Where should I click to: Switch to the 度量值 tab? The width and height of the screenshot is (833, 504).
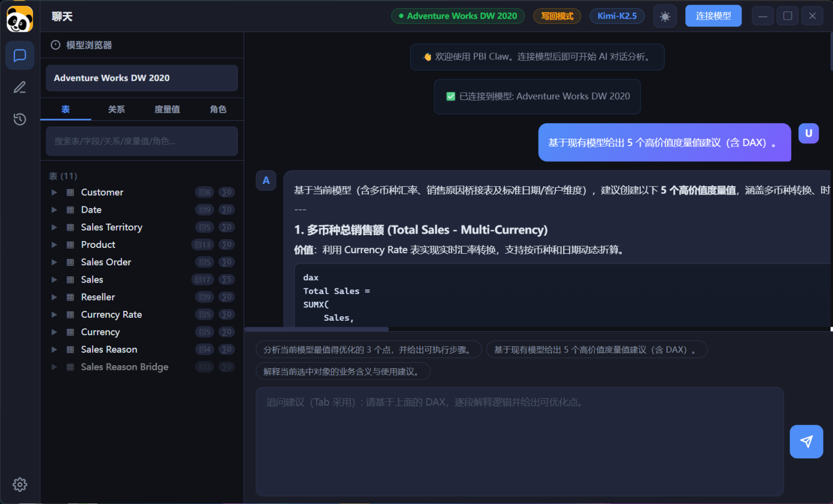point(167,109)
